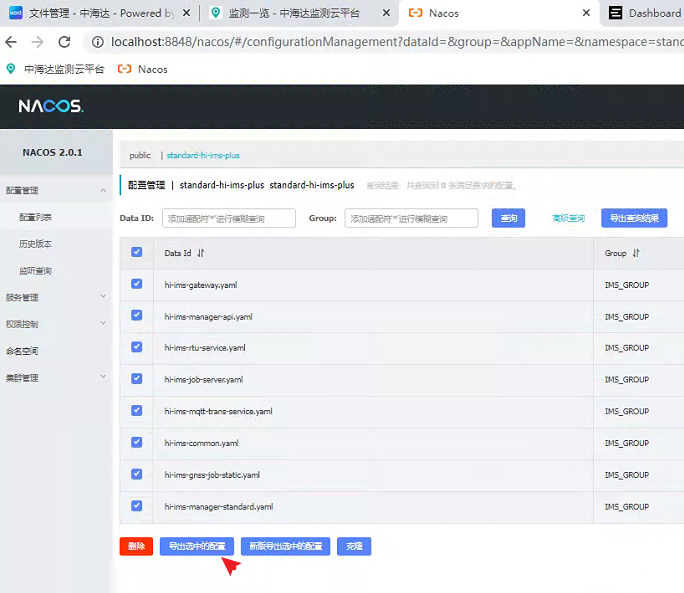Click the browser back arrow

12,42
